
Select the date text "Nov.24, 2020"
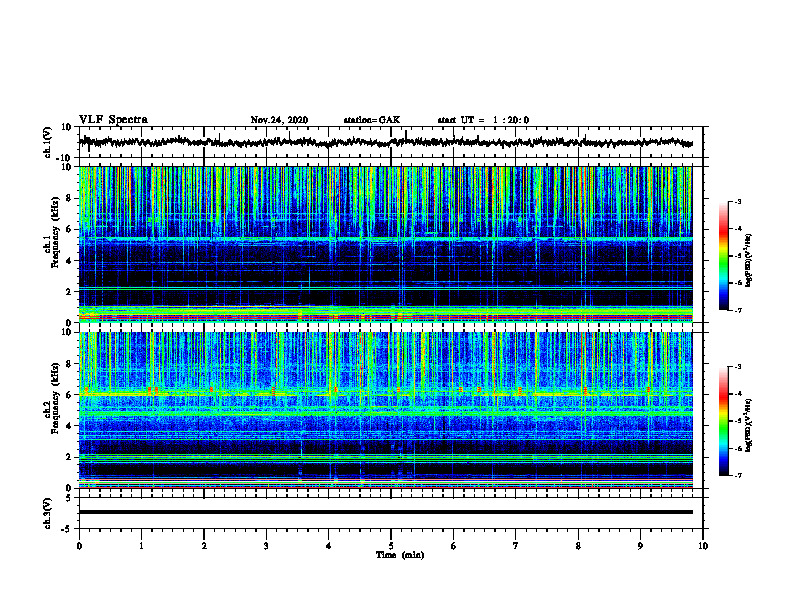[279, 120]
